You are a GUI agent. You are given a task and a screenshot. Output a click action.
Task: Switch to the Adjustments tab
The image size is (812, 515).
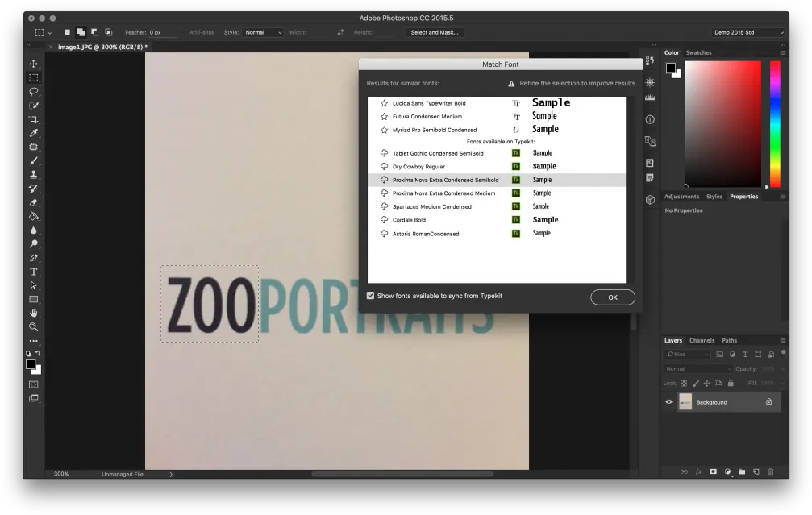(681, 197)
